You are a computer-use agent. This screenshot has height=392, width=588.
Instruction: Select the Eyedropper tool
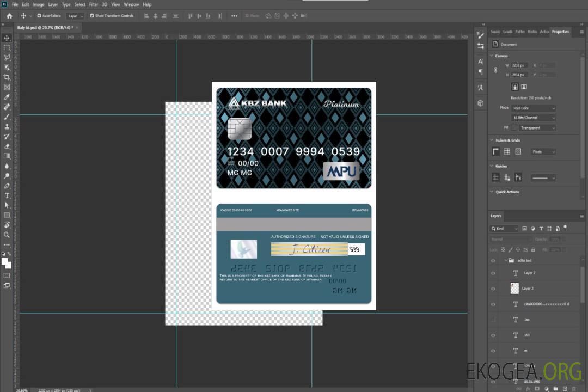pos(7,97)
